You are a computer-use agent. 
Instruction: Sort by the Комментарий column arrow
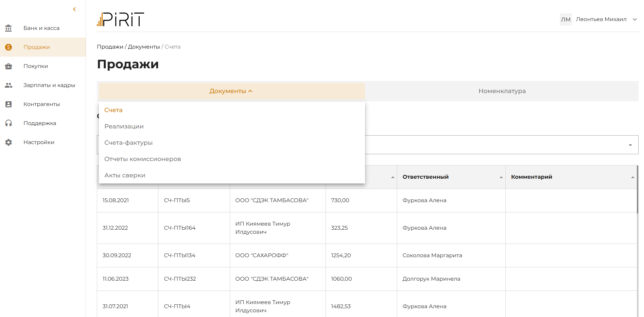[632, 177]
